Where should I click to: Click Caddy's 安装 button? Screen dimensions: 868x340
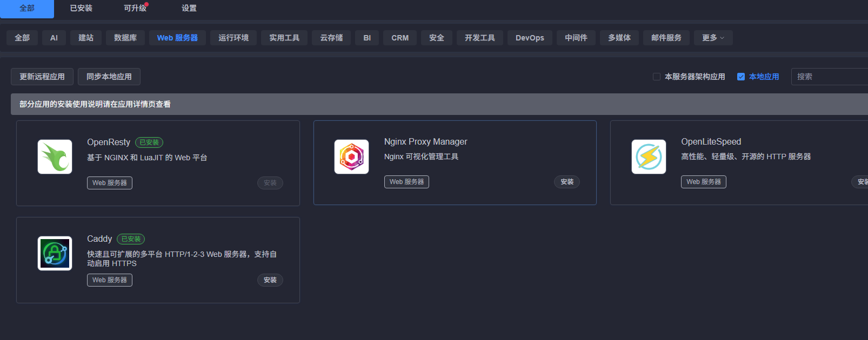270,280
